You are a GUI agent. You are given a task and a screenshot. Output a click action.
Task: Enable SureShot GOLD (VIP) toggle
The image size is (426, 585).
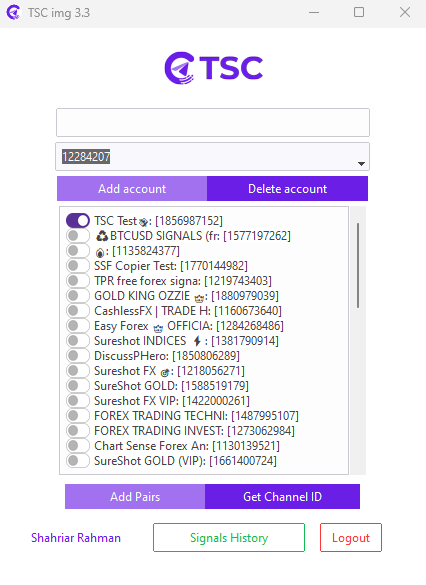tap(78, 460)
